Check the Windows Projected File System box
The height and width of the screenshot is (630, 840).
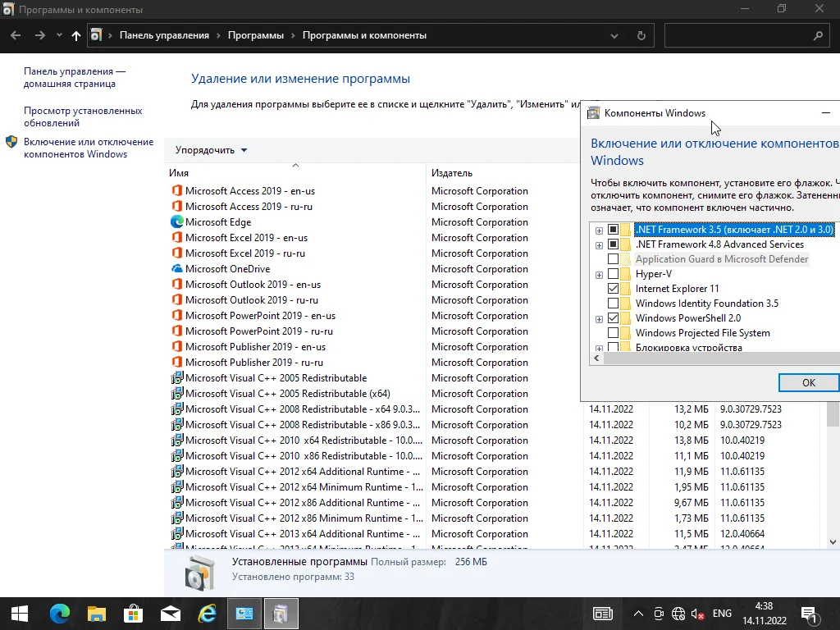coord(613,333)
